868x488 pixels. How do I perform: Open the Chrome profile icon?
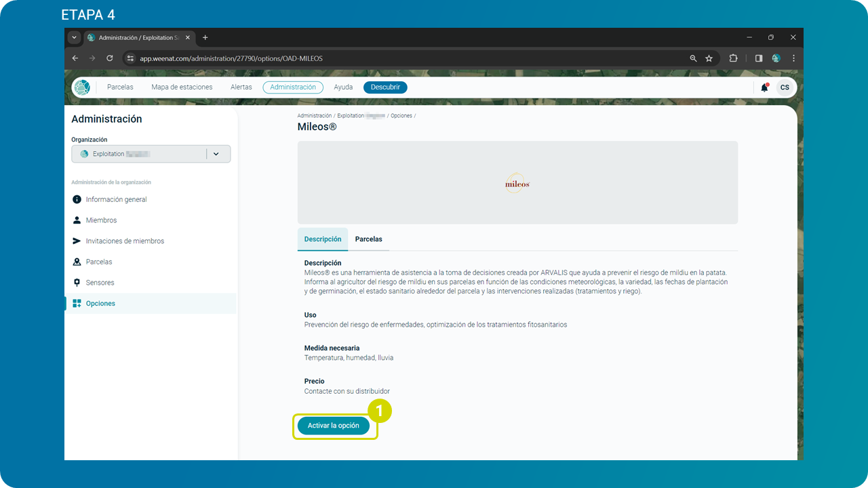[x=776, y=58]
